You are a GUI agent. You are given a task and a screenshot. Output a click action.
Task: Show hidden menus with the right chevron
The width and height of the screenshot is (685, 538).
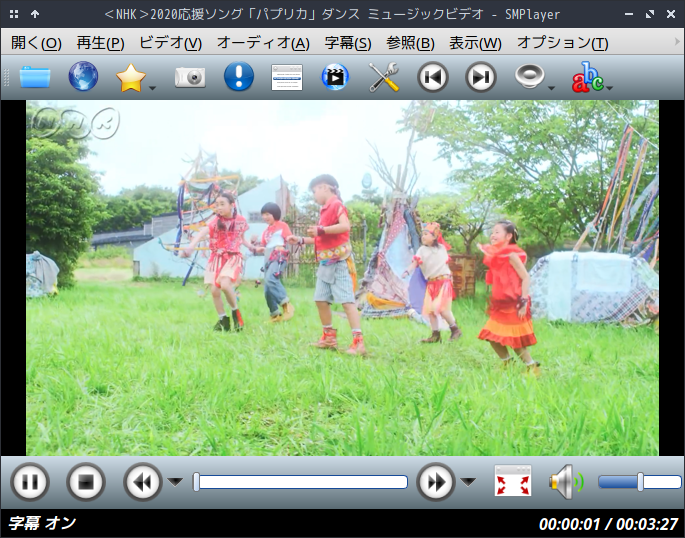(x=678, y=42)
